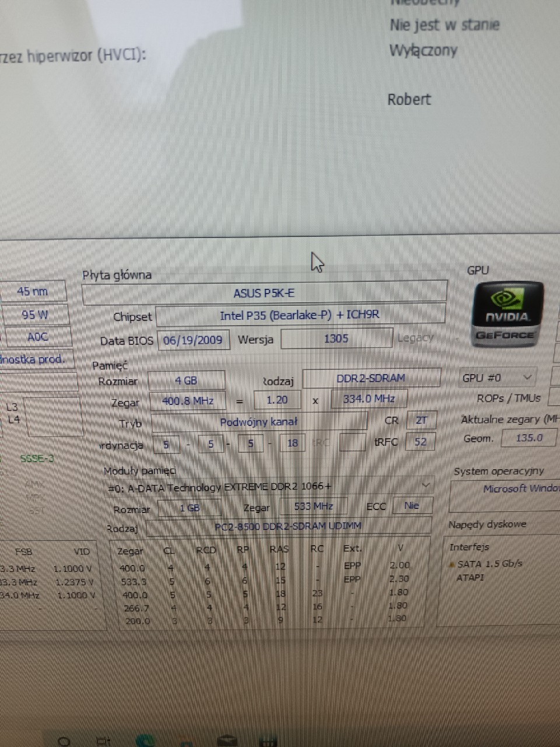Click the 334.0 MHz base clock value
Image resolution: width=560 pixels, height=747 pixels.
click(x=369, y=399)
